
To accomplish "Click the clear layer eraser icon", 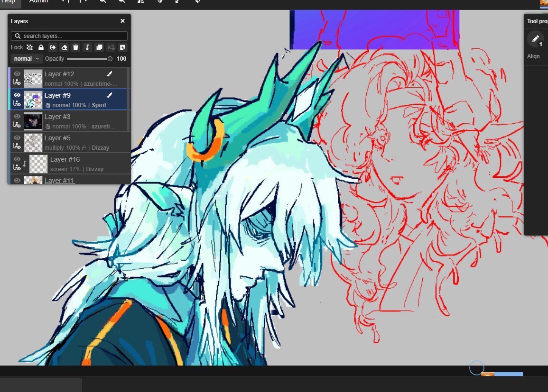I will 65,47.
